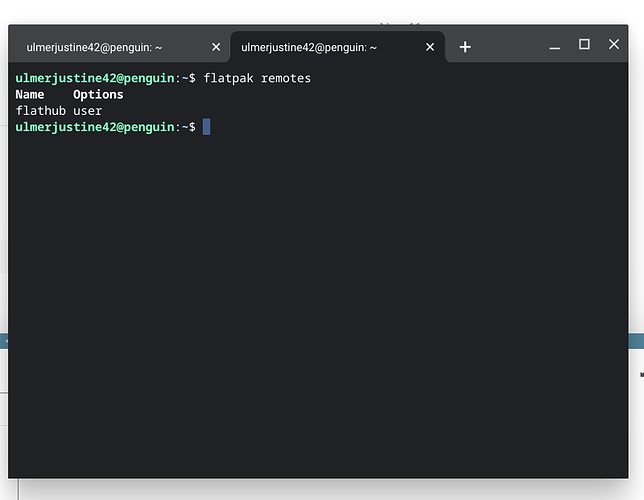Minimize the terminal window
The width and height of the screenshot is (644, 500).
pyautogui.click(x=554, y=47)
